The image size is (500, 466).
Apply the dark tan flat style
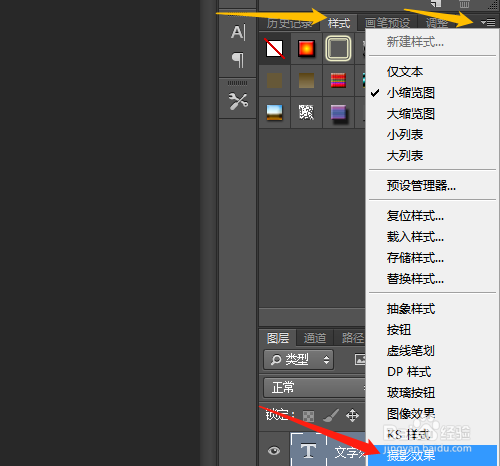[x=275, y=80]
